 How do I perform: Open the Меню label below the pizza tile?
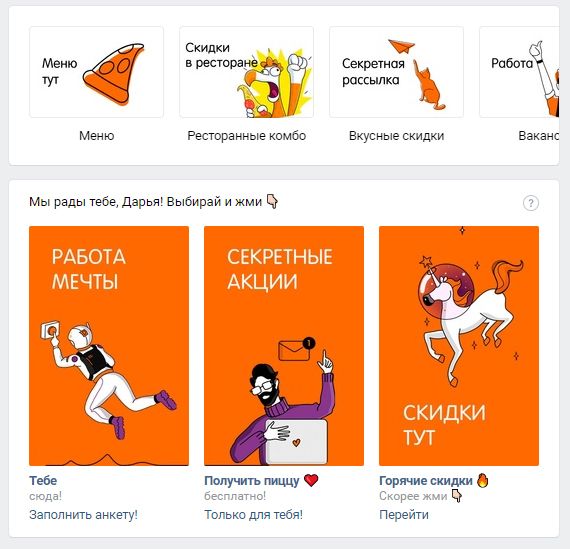coord(97,136)
